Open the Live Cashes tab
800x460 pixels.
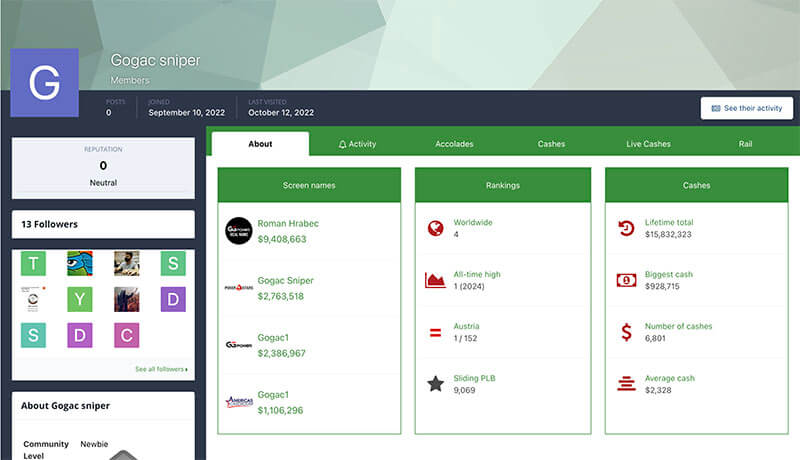click(648, 144)
